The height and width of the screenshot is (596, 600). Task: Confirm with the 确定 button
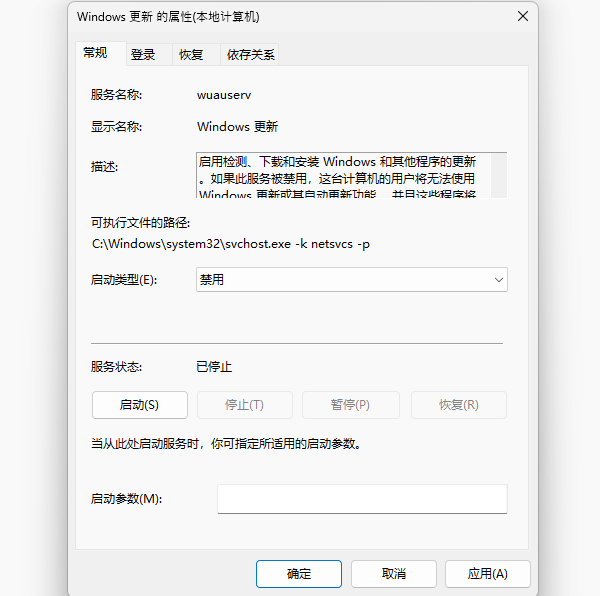[299, 574]
